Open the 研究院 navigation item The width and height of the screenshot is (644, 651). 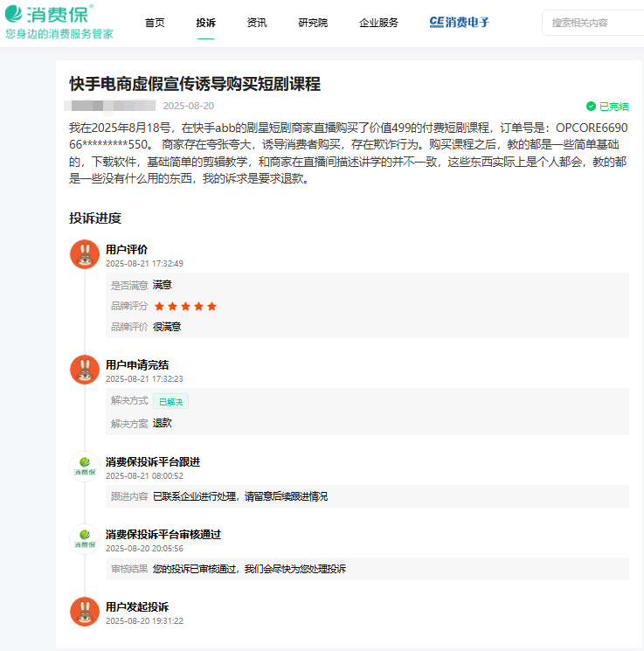[313, 23]
